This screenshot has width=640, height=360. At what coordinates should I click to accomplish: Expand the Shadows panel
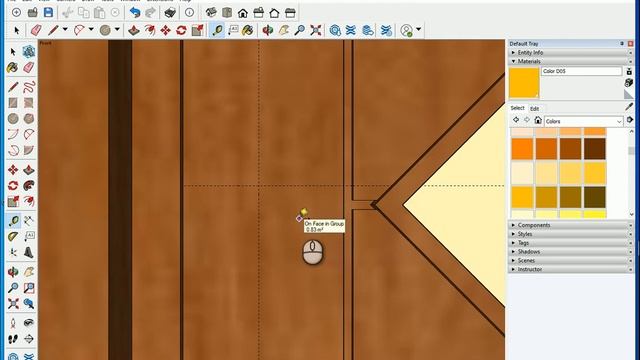[x=570, y=252]
